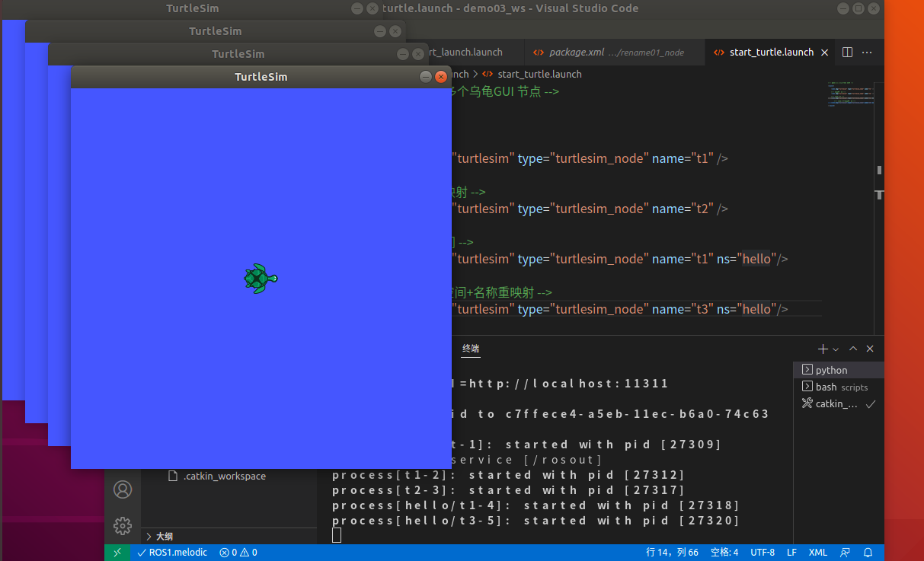Click the "process[t2-3]" terminal output line

(x=509, y=490)
